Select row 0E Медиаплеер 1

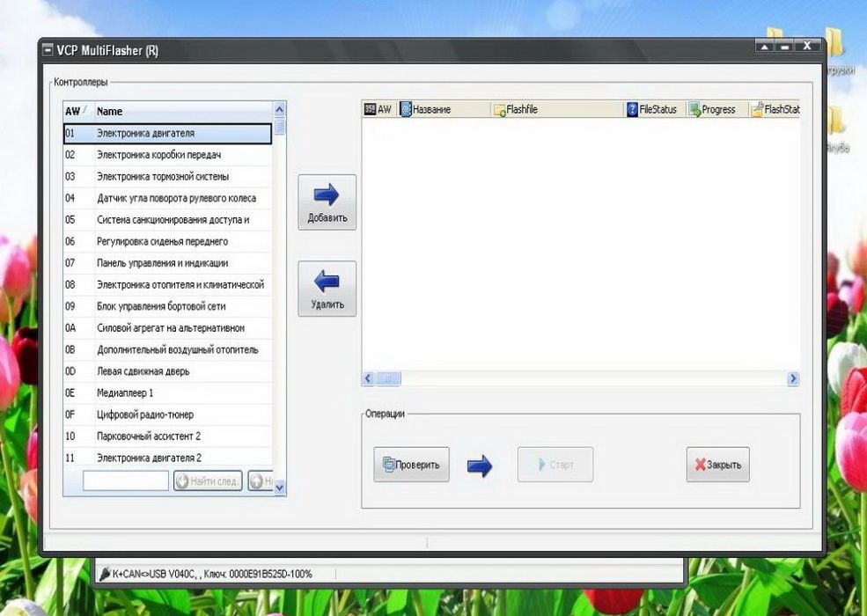tap(167, 392)
